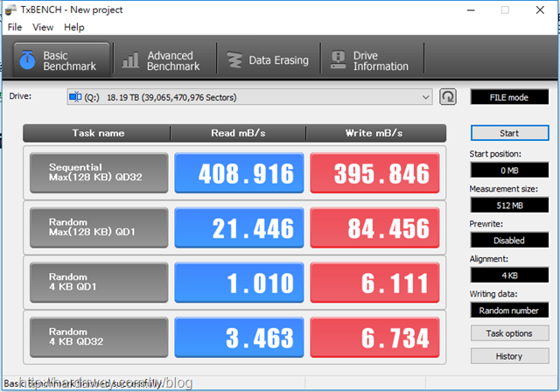Open the Start position 0 MB selector
Image resolution: width=560 pixels, height=392 pixels.
tap(509, 171)
